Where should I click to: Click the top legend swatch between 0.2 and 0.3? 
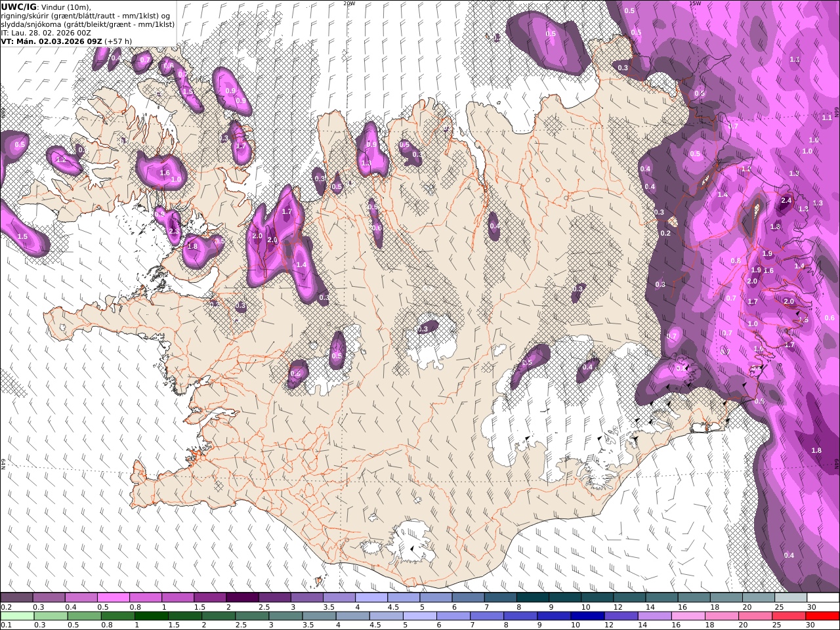point(16,598)
